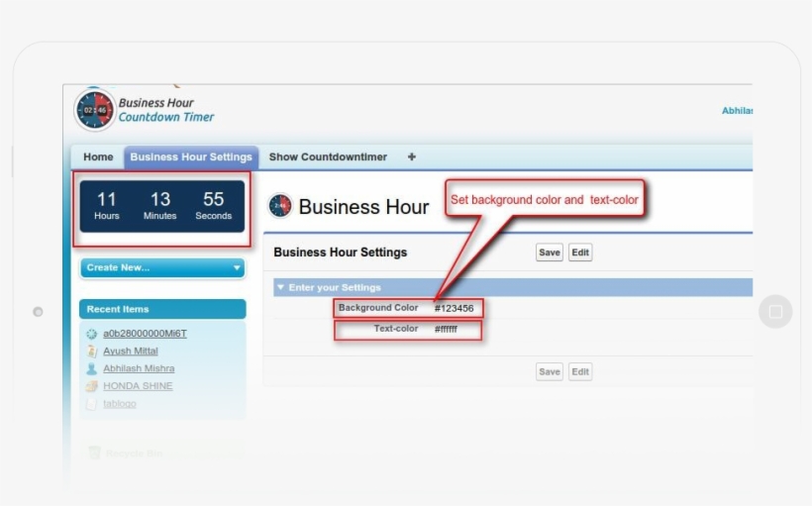This screenshot has width=812, height=506.
Task: Click the person icon beside Abhilash Mishra
Action: click(x=92, y=368)
